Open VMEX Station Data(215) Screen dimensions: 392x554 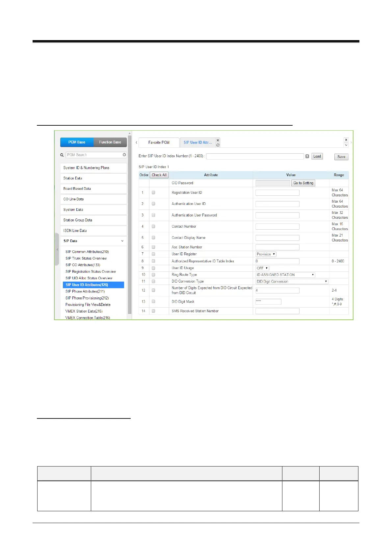point(84,311)
